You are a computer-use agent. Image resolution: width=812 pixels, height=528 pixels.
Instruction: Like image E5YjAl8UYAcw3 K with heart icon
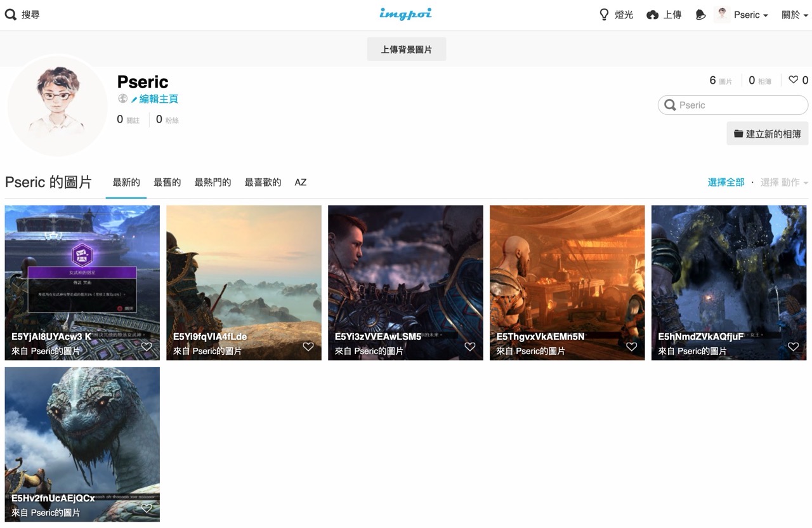tap(147, 346)
